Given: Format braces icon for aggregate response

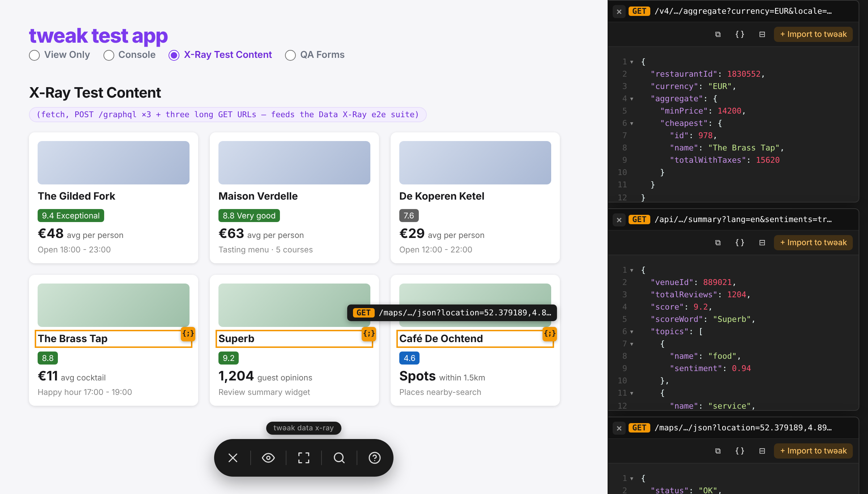Looking at the screenshot, I should tap(740, 34).
